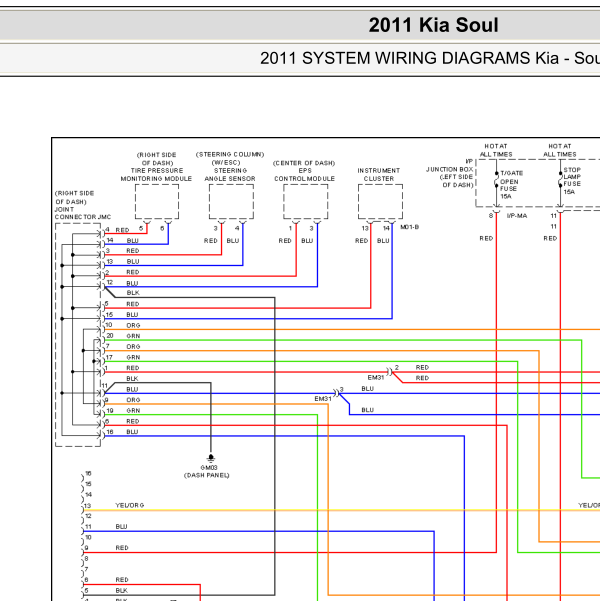Select the "2011 SYSTEM WIRING DIAGRAMS Kia" heading
Viewport: 600px width, 601px height.
pos(409,58)
